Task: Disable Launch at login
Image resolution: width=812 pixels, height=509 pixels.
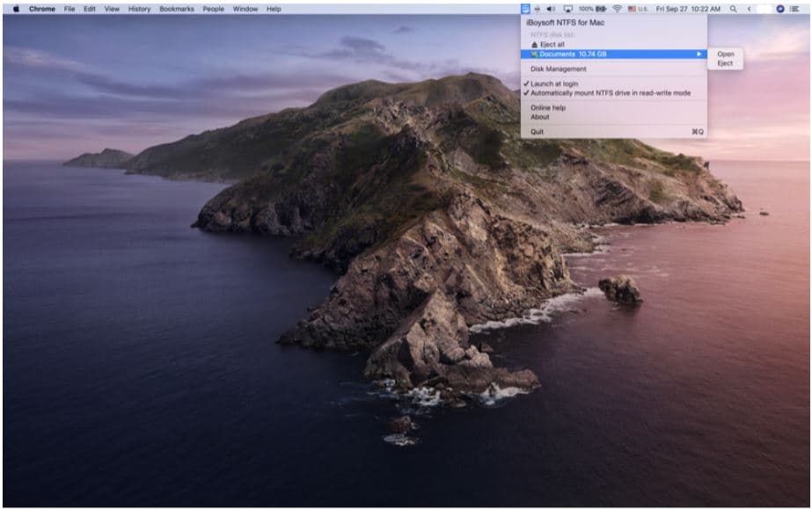Action: coord(554,83)
